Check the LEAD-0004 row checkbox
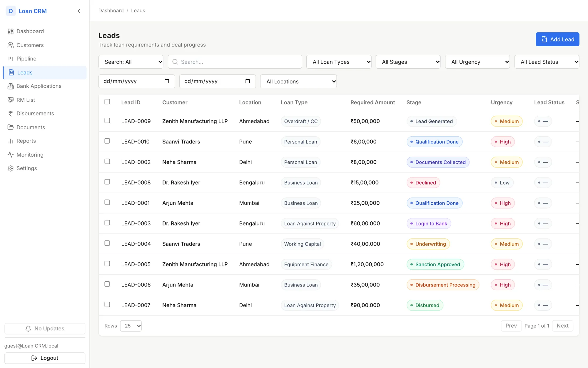Viewport: 588px width, 368px height. (107, 243)
